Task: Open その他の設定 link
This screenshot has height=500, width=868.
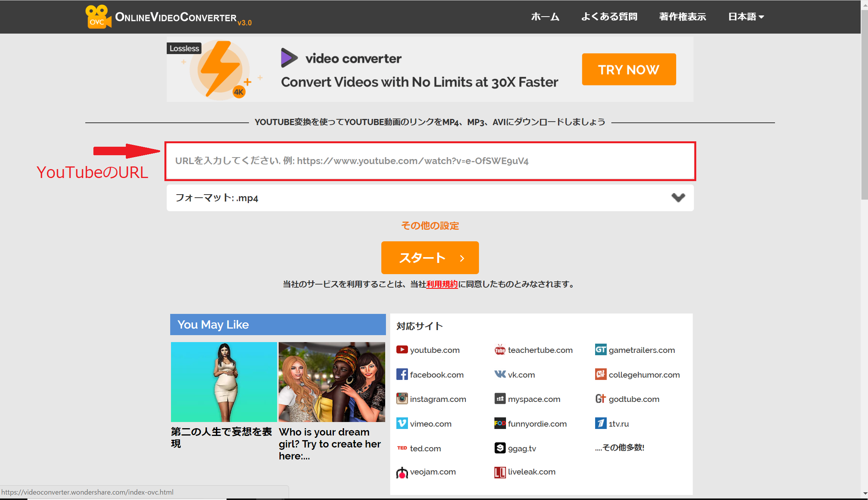Action: click(x=430, y=225)
